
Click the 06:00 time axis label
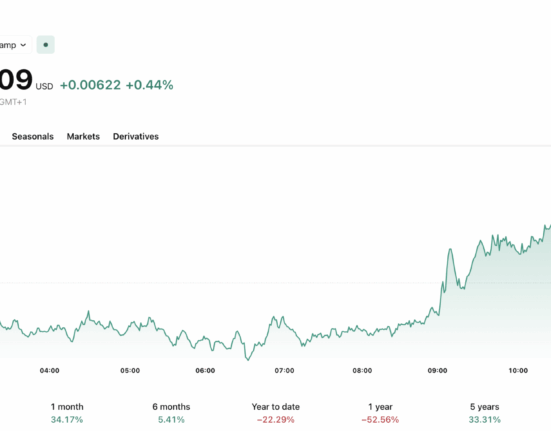tap(205, 371)
